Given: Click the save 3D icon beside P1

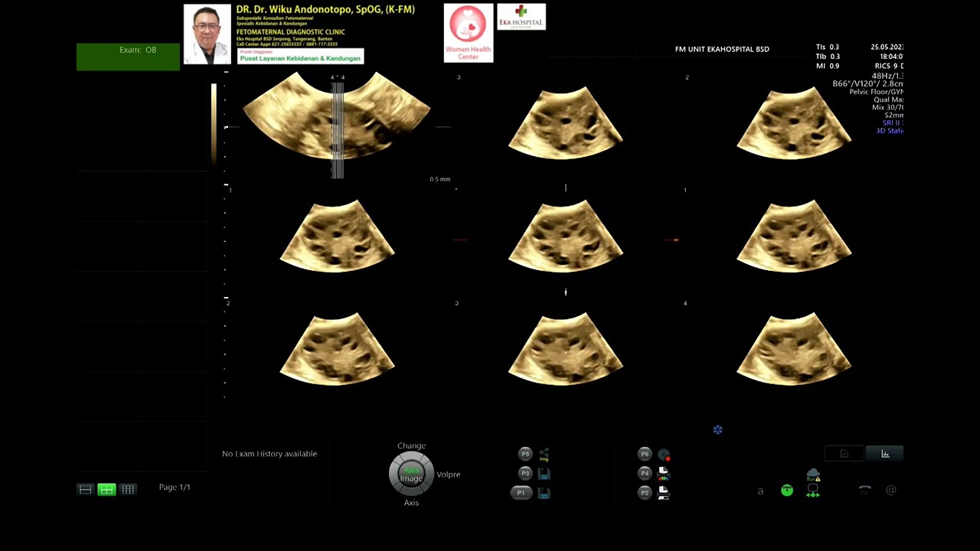Looking at the screenshot, I should click(544, 494).
